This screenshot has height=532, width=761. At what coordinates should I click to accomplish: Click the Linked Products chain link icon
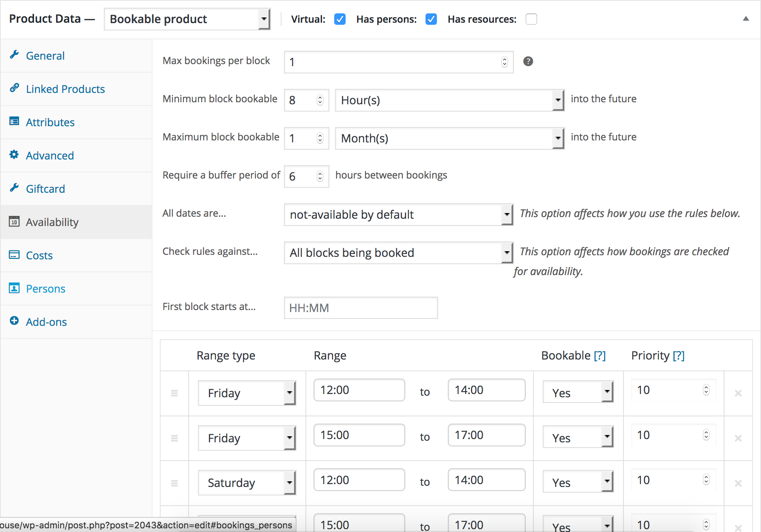(14, 88)
